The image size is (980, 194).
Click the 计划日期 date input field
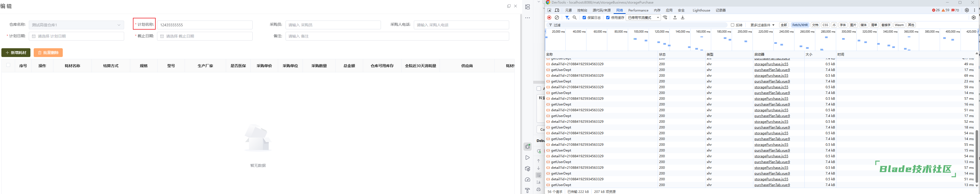tap(76, 36)
